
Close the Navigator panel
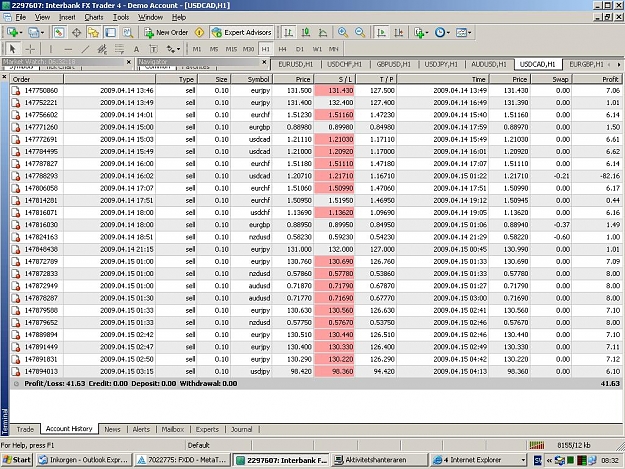point(264,62)
